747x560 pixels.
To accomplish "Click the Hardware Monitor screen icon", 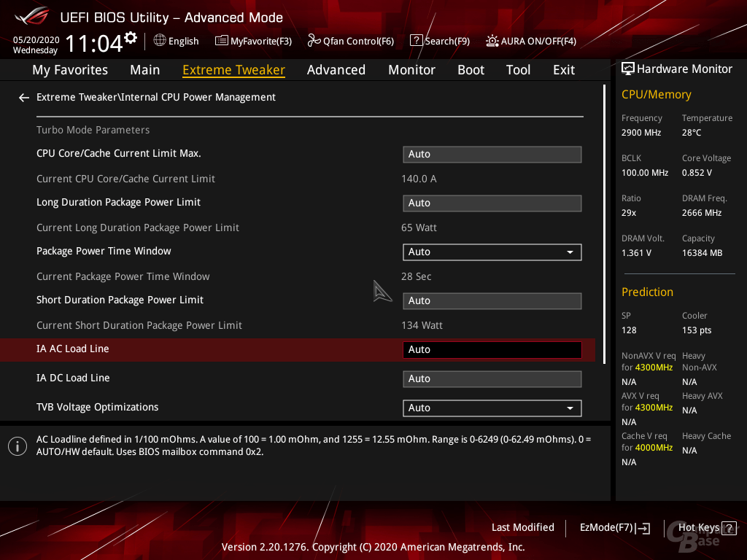I will (x=628, y=69).
